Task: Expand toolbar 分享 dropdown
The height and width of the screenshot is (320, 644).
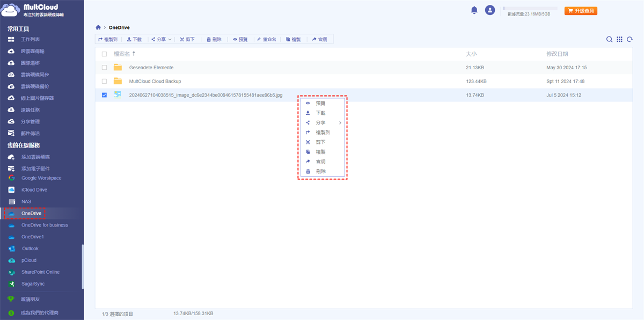Action: (x=161, y=39)
